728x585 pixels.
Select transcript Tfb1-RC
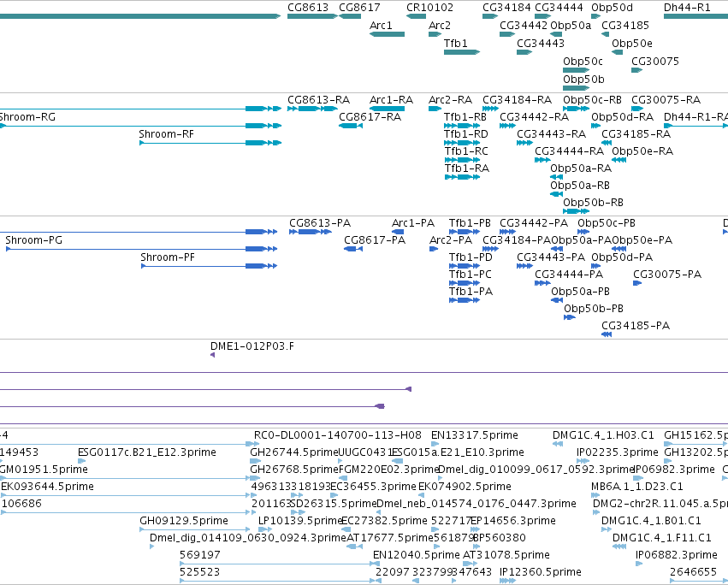(461, 160)
